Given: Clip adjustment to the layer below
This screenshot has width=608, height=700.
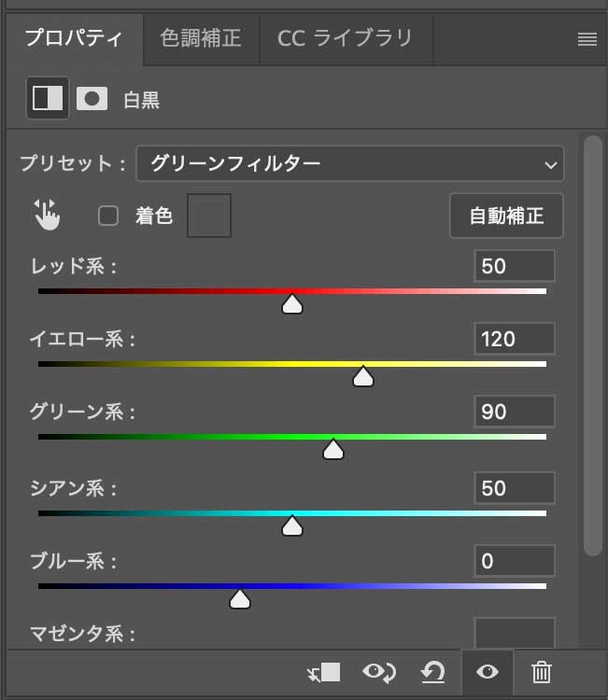Looking at the screenshot, I should tap(324, 672).
